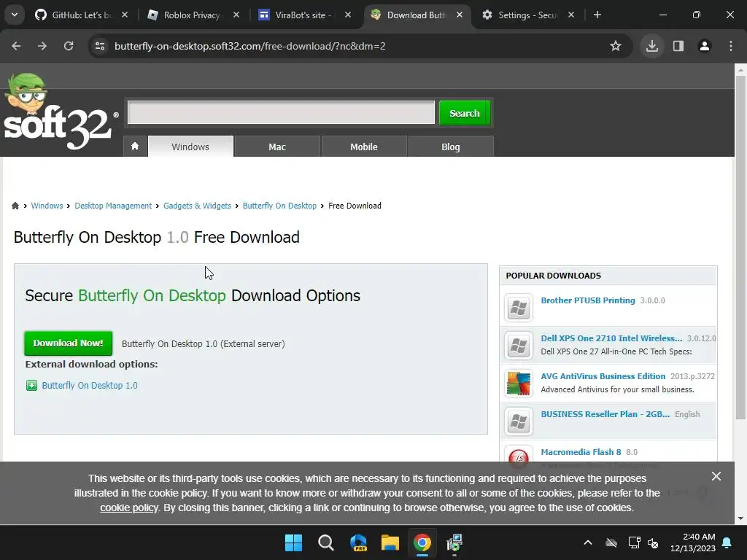Viewport: 747px width, 560px height.
Task: Open notifications bell icon
Action: tap(727, 542)
